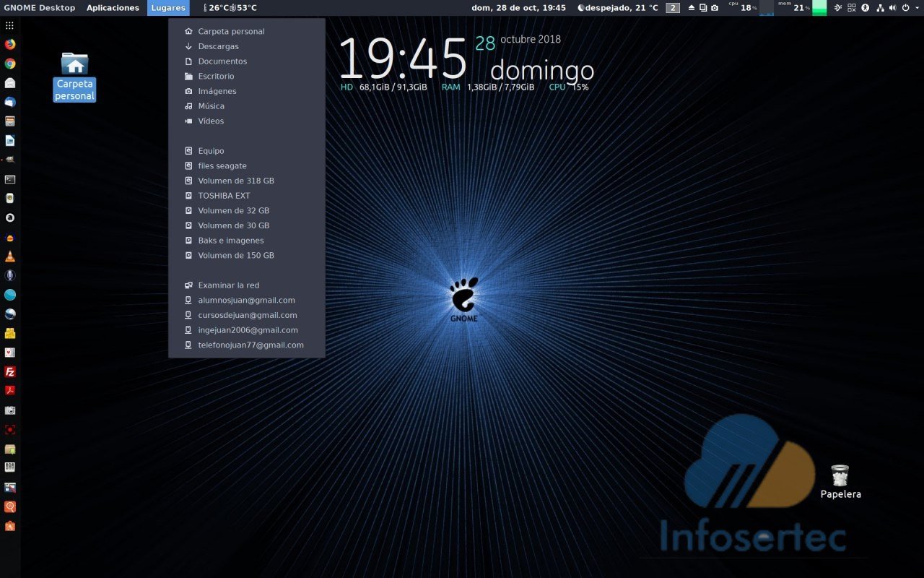Choose Examinar la red entry
Image resolution: width=924 pixels, height=578 pixels.
point(228,285)
